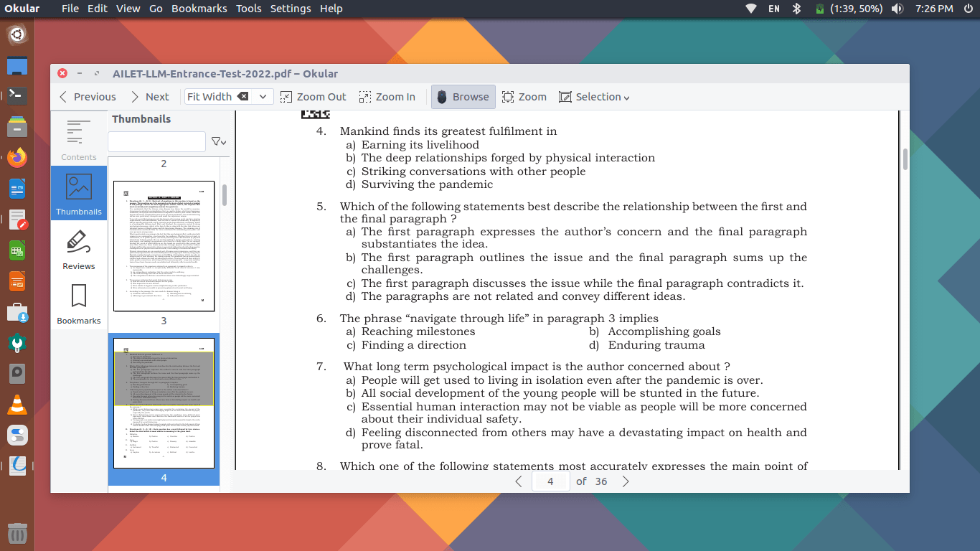Open the Trash in the dock
This screenshot has width=980, height=551.
pyautogui.click(x=17, y=534)
